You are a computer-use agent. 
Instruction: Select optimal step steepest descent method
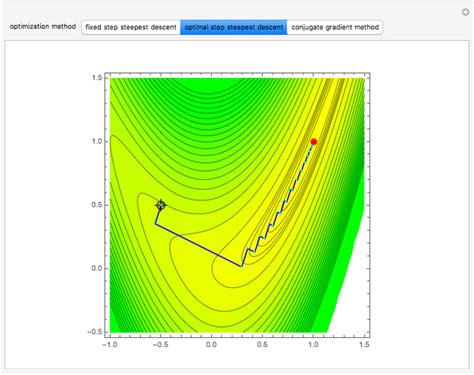[234, 27]
